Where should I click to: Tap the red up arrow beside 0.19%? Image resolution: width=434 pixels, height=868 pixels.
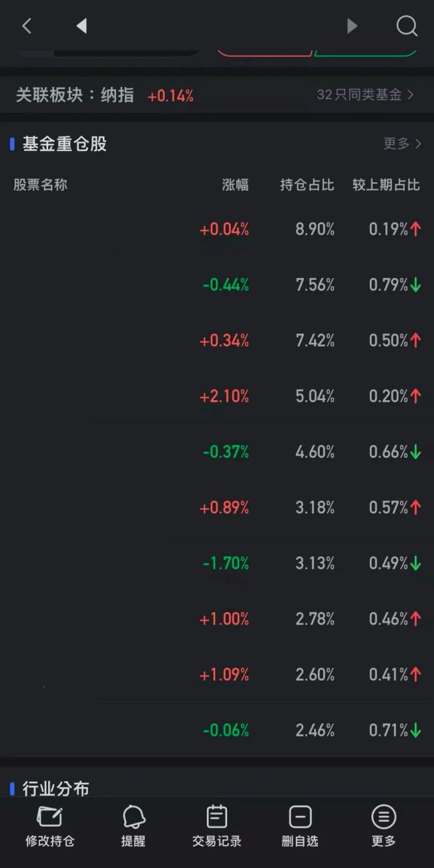click(417, 229)
